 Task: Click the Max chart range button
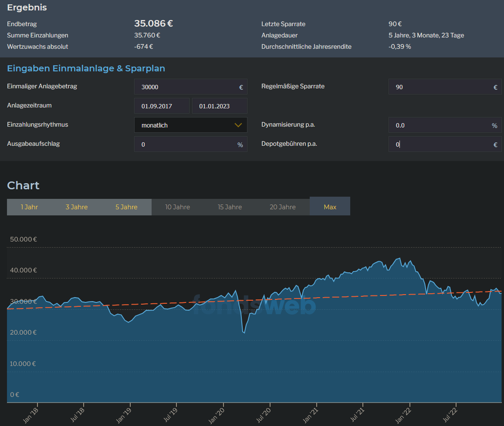330,207
